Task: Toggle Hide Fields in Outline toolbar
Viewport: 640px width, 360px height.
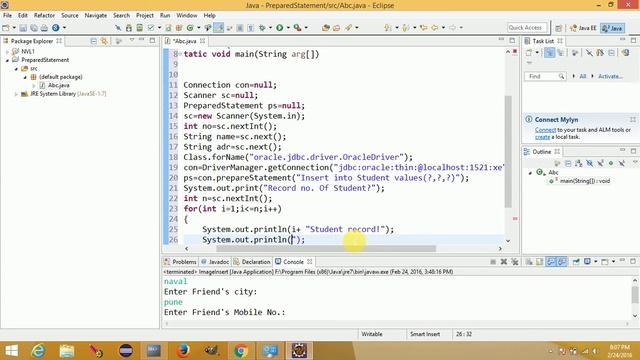Action: pyautogui.click(x=589, y=163)
